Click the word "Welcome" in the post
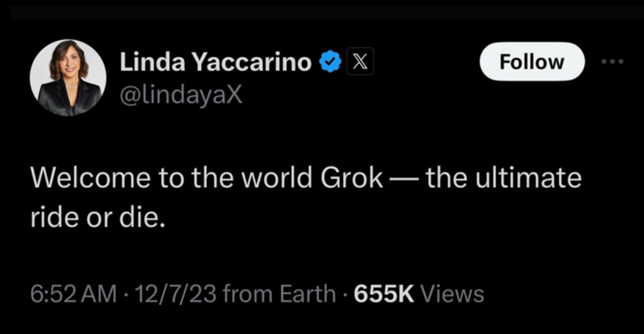 pos(91,178)
